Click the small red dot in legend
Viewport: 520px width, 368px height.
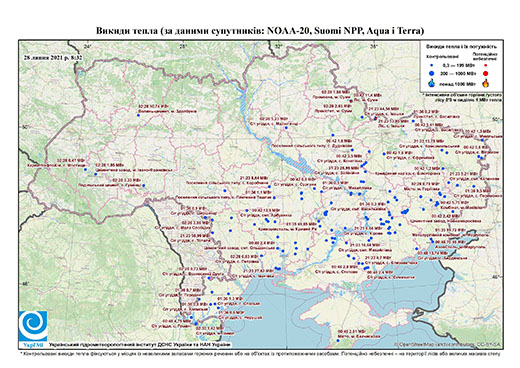[485, 66]
